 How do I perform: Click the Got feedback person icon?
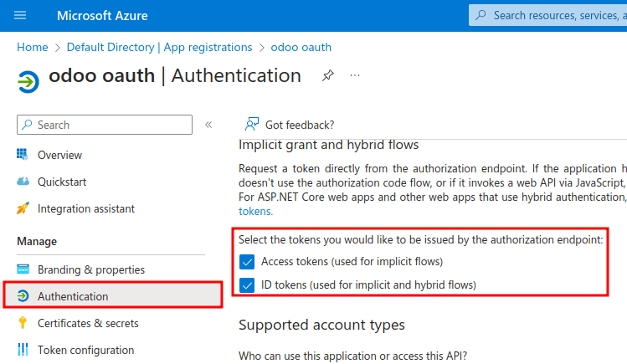point(251,125)
